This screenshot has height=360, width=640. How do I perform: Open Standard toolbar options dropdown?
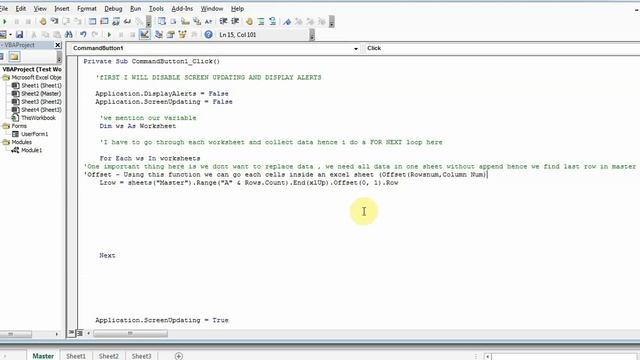312,35
